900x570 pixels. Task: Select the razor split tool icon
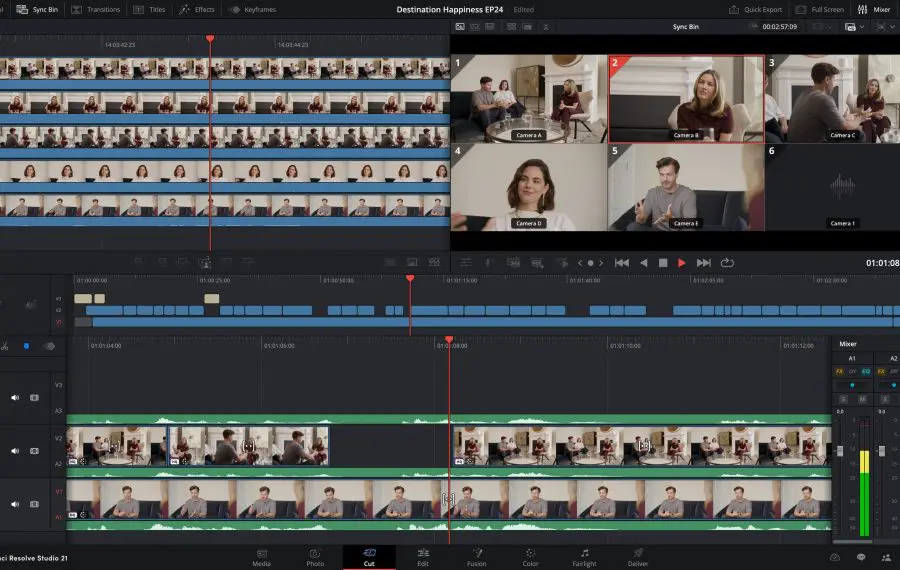coord(5,346)
